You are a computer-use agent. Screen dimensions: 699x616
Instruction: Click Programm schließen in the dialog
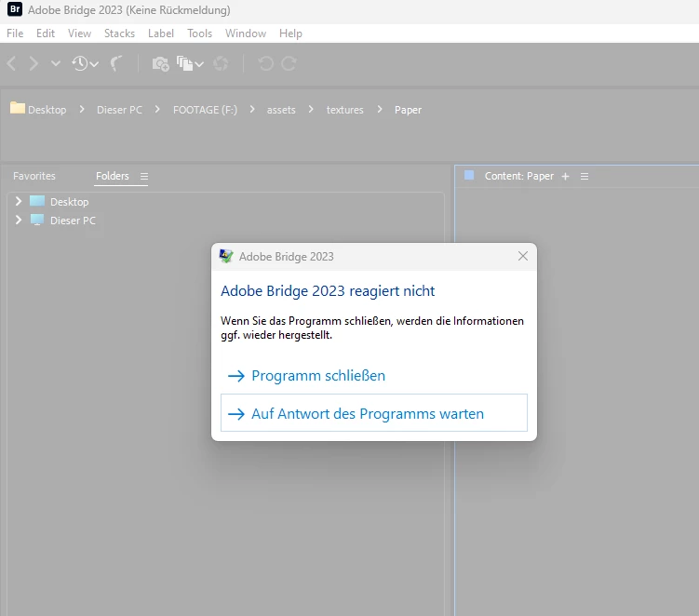coord(317,376)
